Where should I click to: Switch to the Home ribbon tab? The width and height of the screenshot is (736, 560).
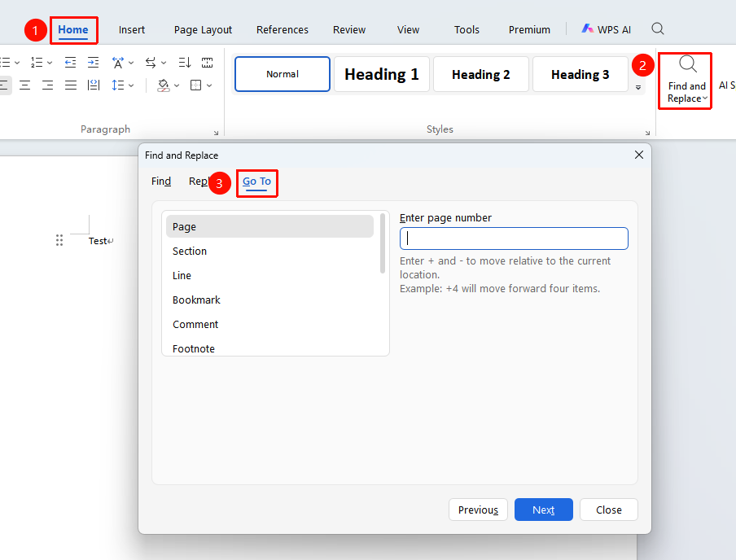(x=73, y=29)
